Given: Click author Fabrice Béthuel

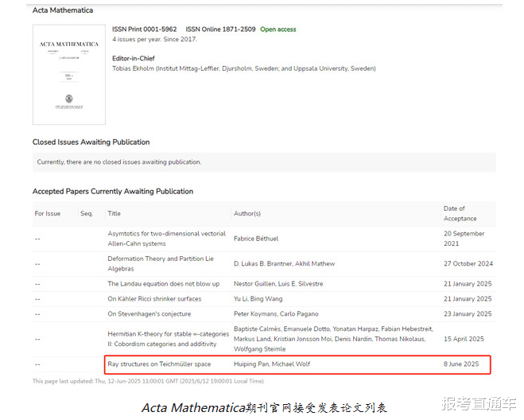Looking at the screenshot, I should pyautogui.click(x=256, y=239).
